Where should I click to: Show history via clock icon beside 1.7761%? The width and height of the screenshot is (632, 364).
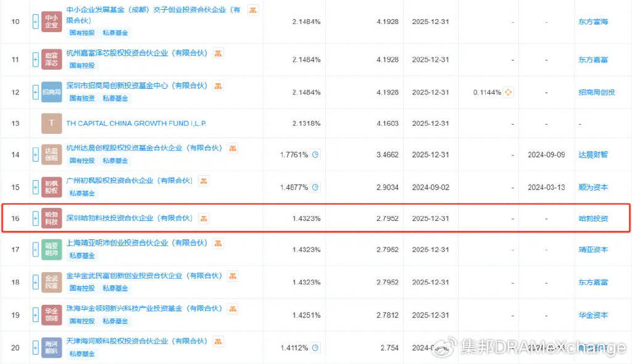point(315,154)
